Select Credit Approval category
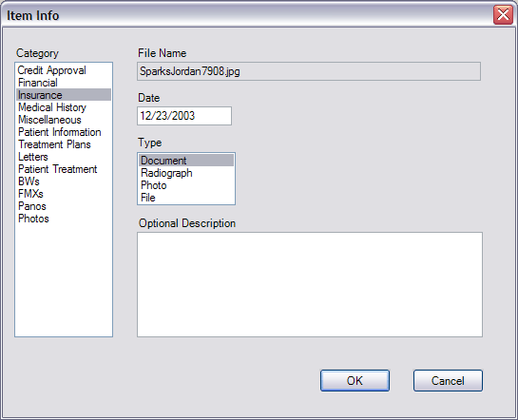The image size is (518, 420). click(x=64, y=70)
